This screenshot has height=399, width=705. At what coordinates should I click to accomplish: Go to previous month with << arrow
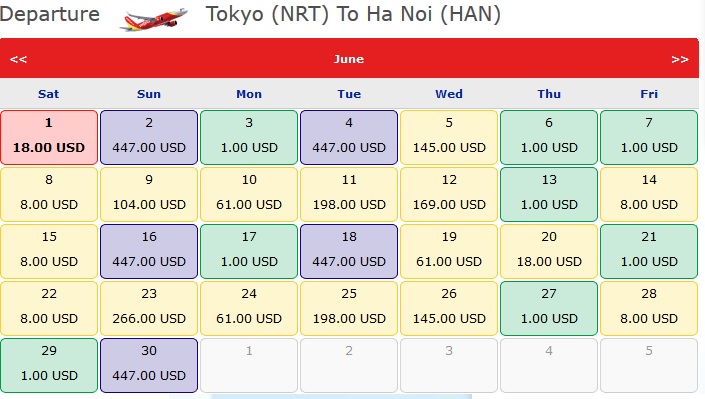tap(18, 59)
